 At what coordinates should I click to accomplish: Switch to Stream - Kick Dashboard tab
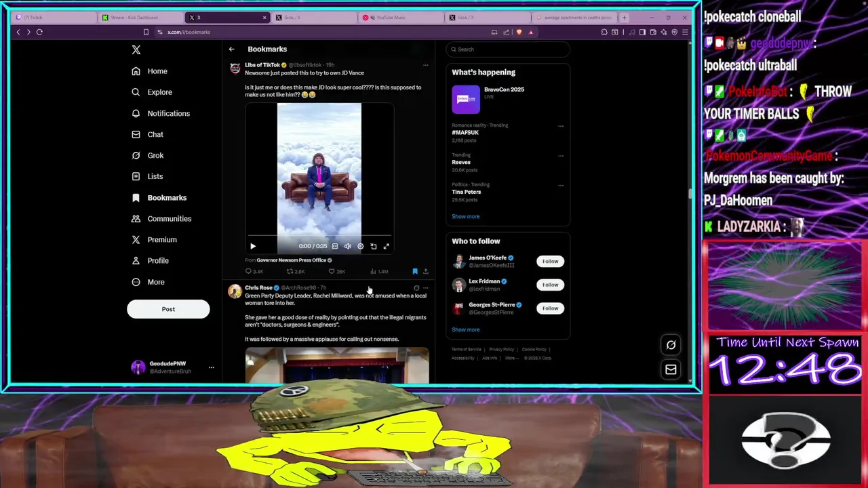[x=140, y=18]
